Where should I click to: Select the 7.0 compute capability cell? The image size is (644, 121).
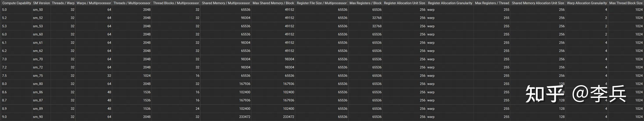[5, 59]
